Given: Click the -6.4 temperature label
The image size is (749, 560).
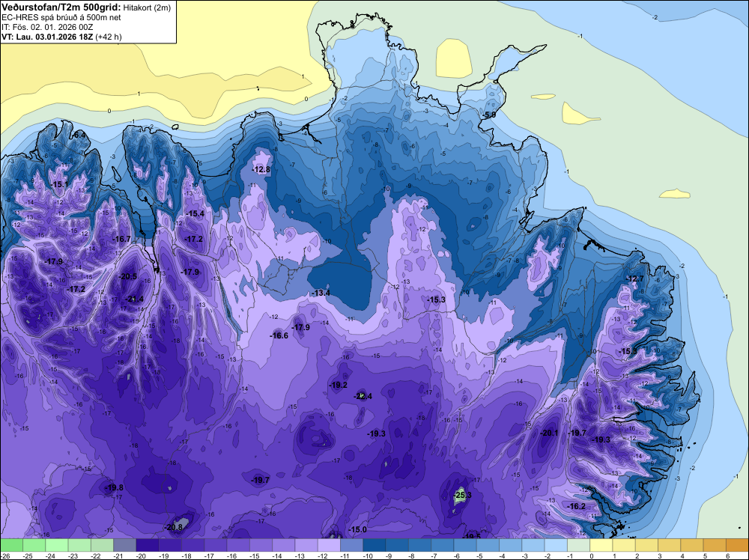Looking at the screenshot, I should [80, 135].
